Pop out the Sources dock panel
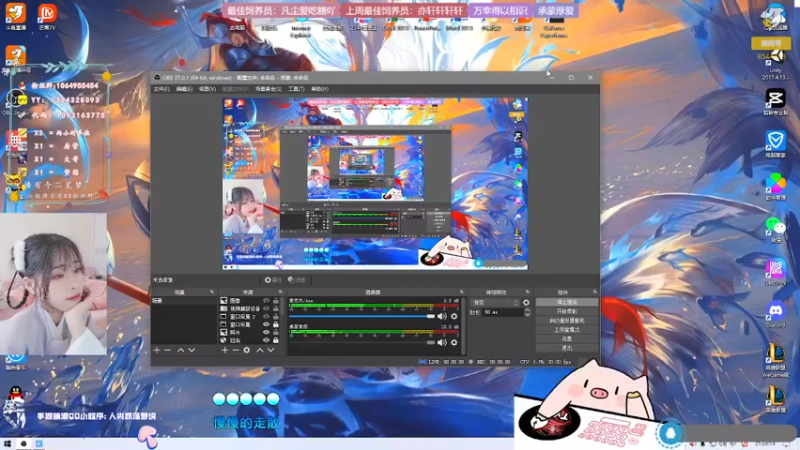The image size is (800, 450). click(280, 292)
